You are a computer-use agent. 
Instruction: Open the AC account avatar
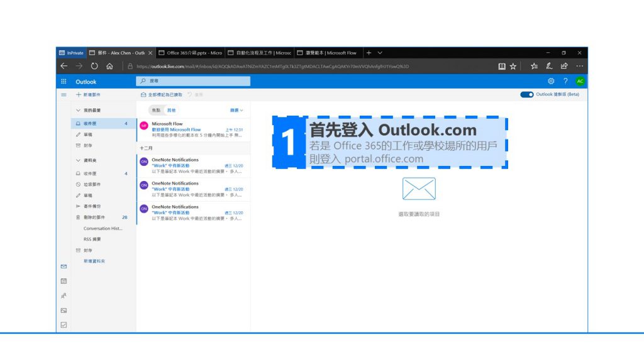[x=580, y=81]
